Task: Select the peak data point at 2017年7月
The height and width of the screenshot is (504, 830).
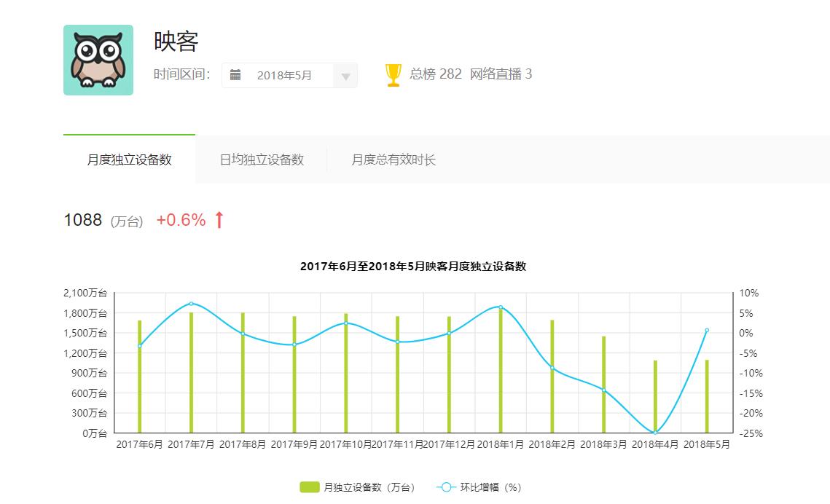Action: 191,304
